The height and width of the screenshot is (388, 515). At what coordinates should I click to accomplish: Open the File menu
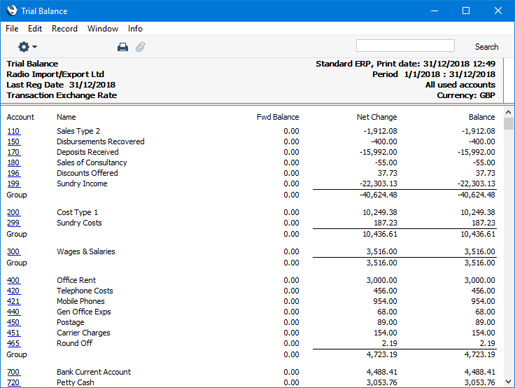point(12,29)
